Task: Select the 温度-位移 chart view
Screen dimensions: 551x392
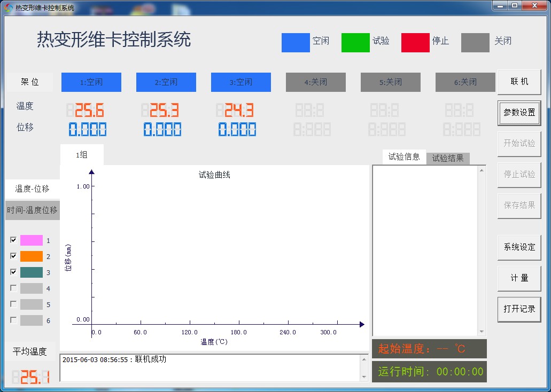Action: point(32,189)
